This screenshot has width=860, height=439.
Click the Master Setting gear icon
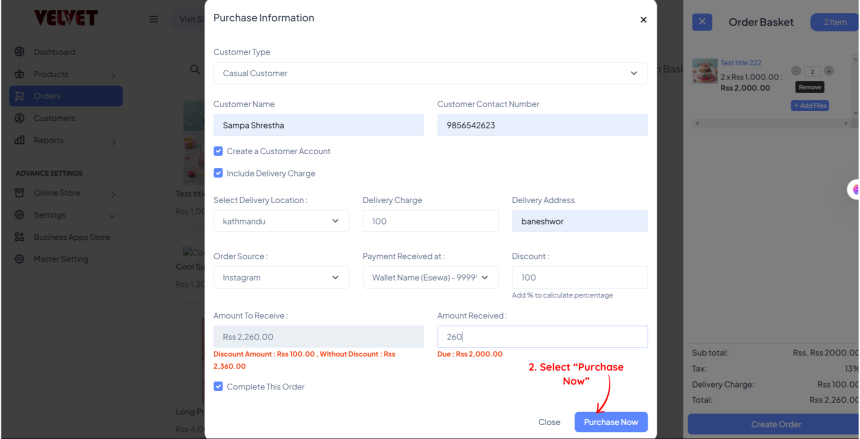(20, 259)
